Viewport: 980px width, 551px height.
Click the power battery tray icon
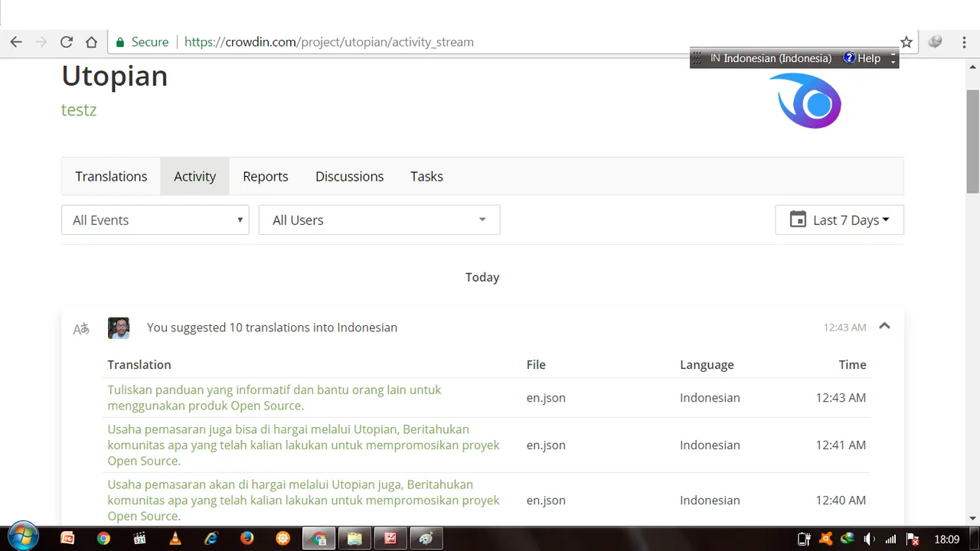[x=804, y=539]
